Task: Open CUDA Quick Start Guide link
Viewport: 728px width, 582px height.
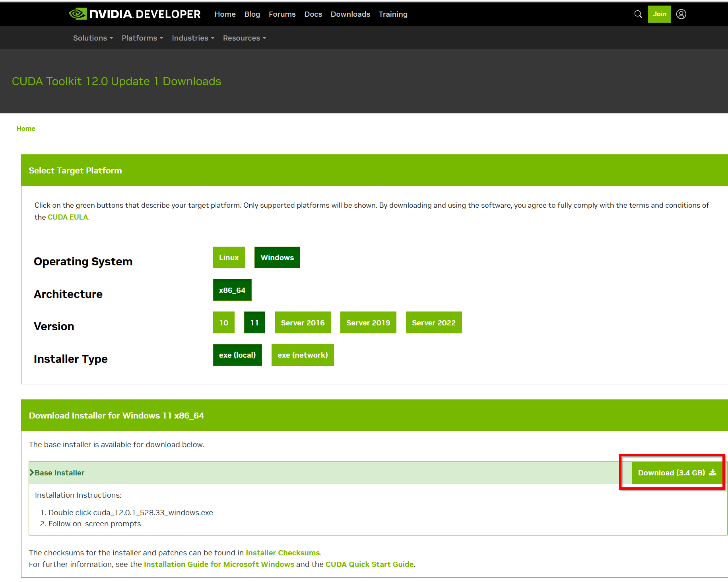Action: (369, 564)
